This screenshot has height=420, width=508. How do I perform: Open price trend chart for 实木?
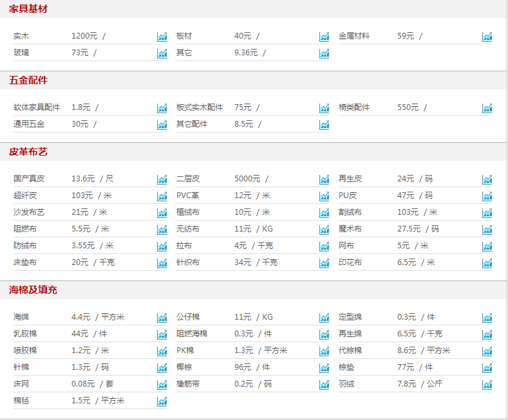pyautogui.click(x=162, y=37)
